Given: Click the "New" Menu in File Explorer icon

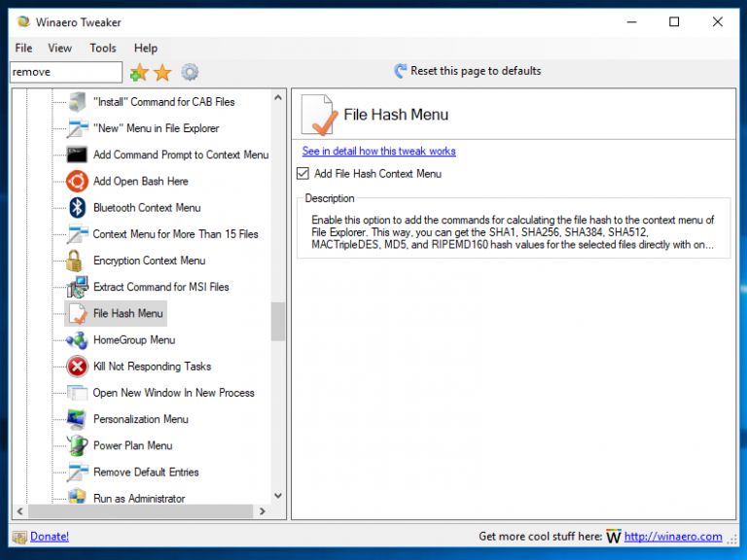Looking at the screenshot, I should (77, 128).
